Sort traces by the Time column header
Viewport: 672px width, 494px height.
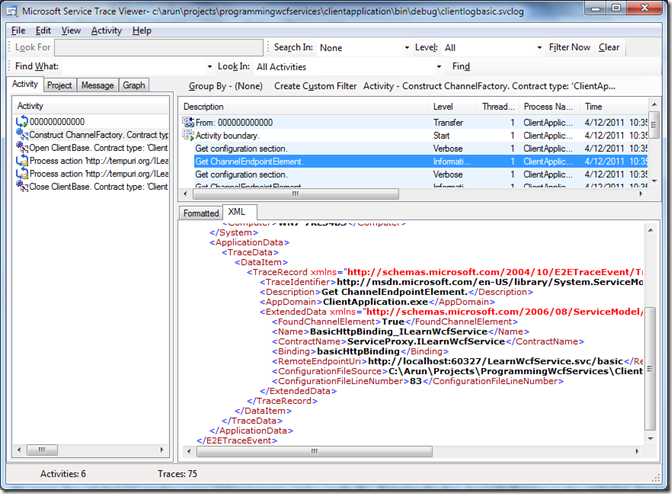coord(615,107)
